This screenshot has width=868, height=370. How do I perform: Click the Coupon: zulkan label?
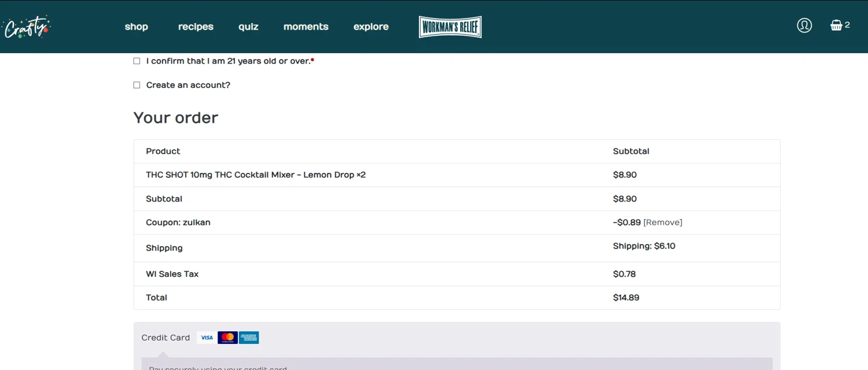click(178, 223)
